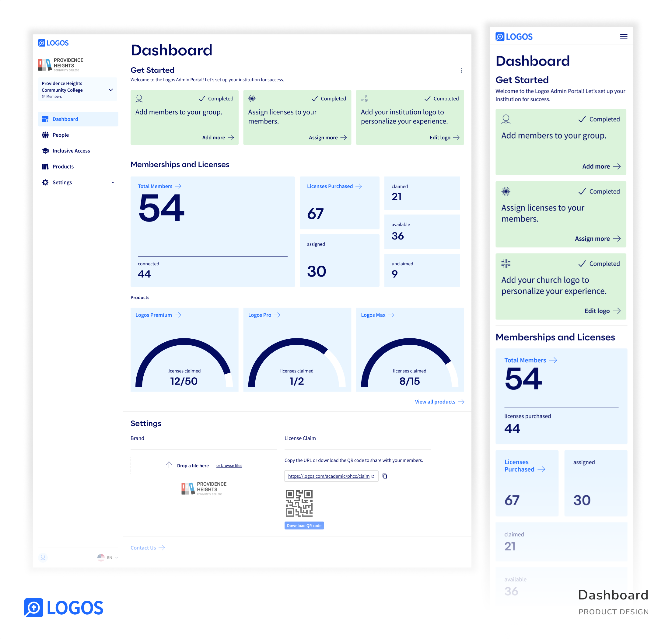Click the Logos Pro 1/2 gauge
Screen dimensions: 672x639
(297, 362)
